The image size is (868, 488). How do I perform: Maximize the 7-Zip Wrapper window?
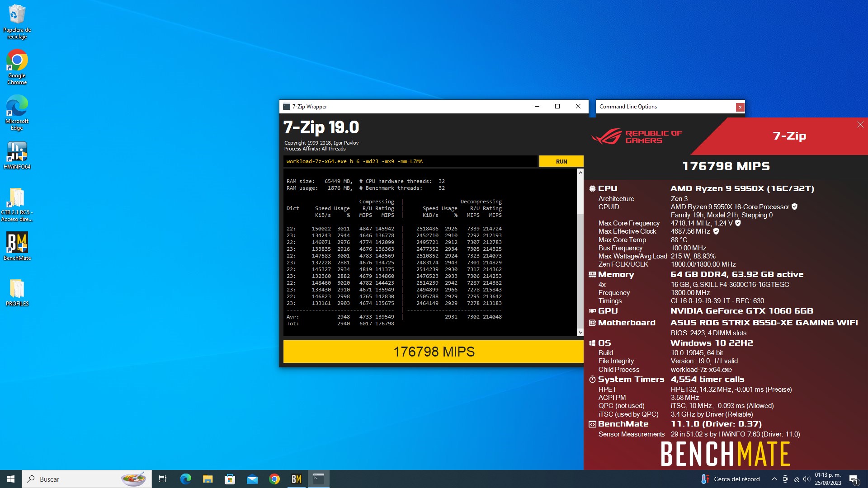(x=557, y=107)
